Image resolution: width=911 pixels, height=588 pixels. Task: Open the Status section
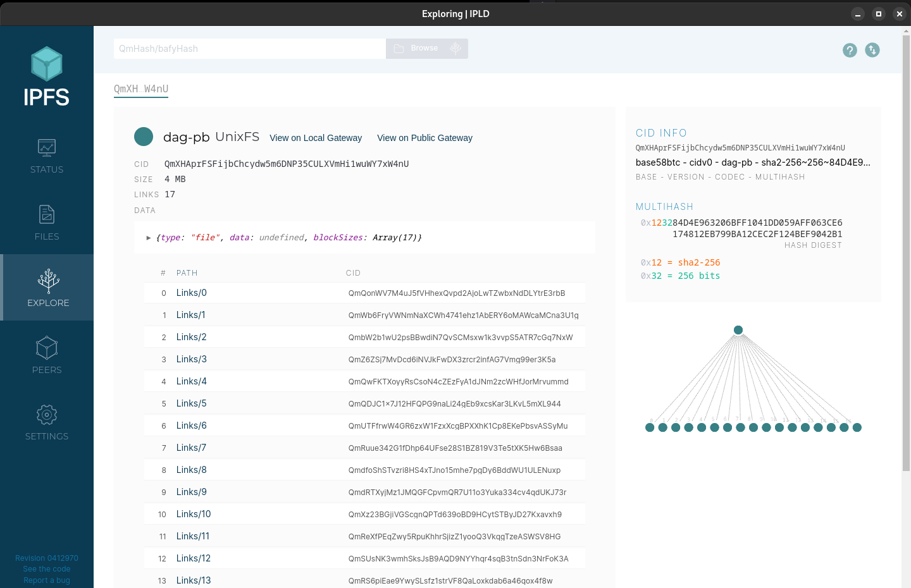coord(47,156)
